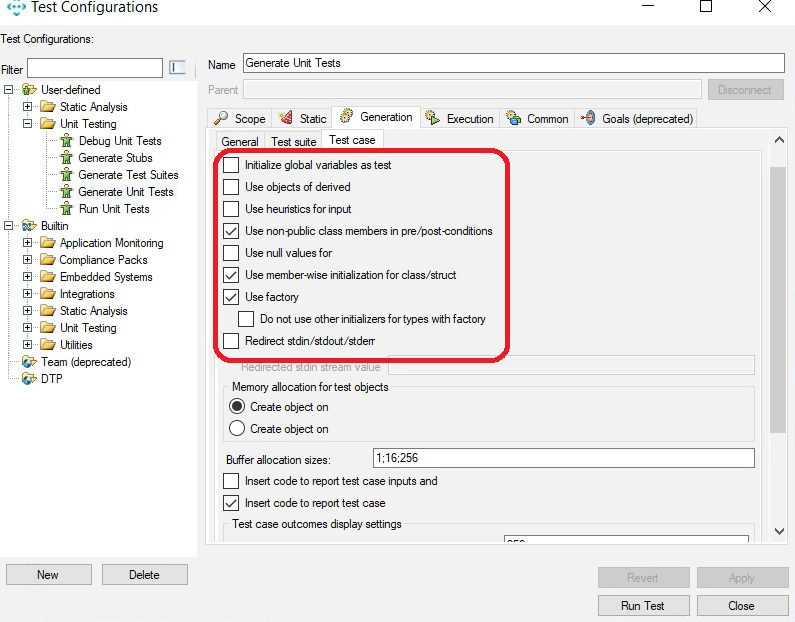Click the New button
Image resolution: width=795 pixels, height=622 pixels.
[x=49, y=574]
